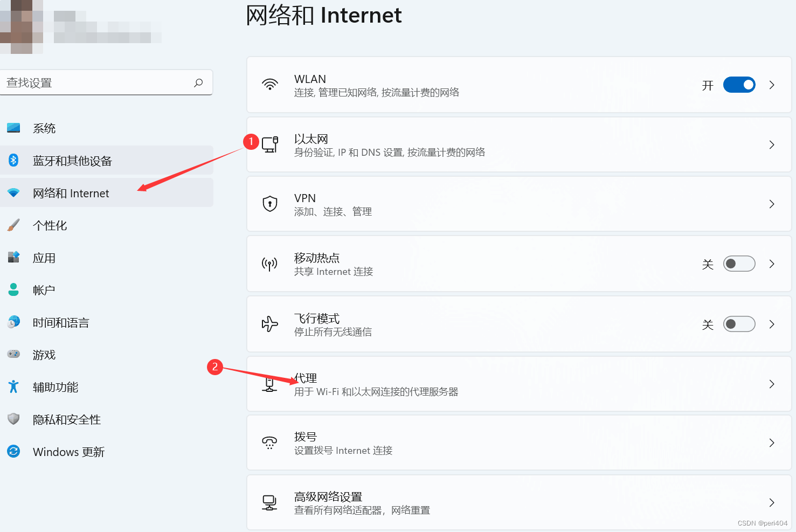Click the 飞行模式 card title text
Viewport: 796px width, 532px height.
[317, 318]
